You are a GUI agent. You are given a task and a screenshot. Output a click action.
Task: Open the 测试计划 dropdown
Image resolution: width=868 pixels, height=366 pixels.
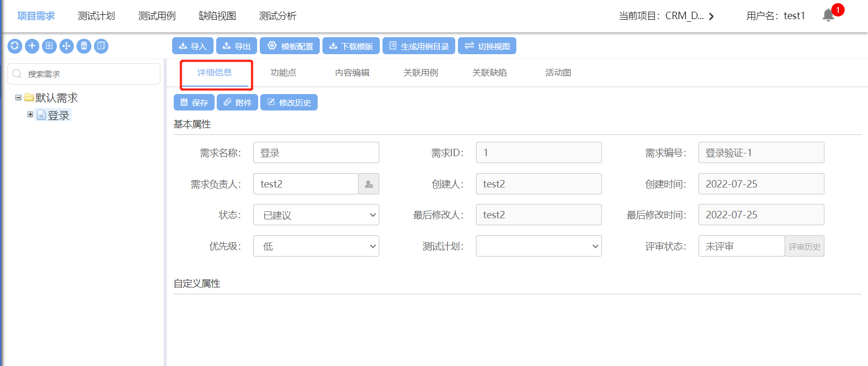[x=539, y=246]
